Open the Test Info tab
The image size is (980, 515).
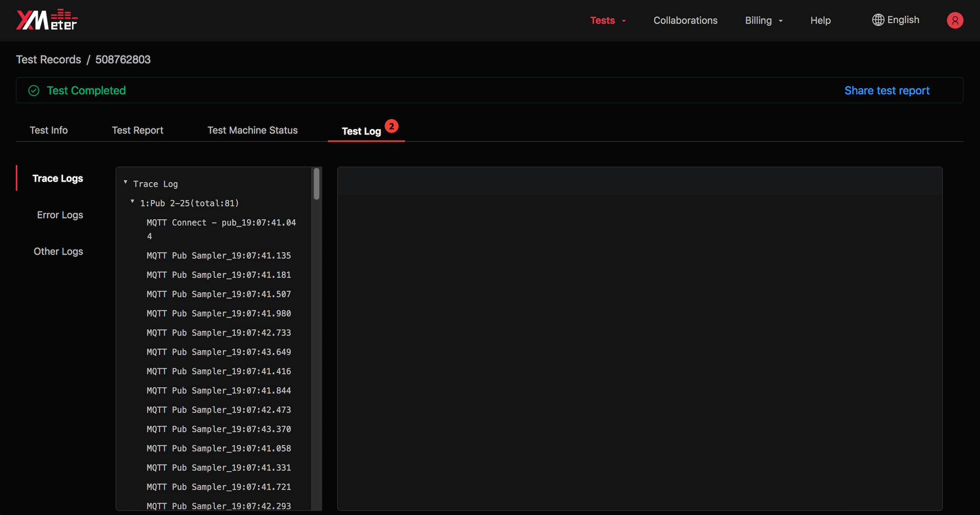point(49,130)
